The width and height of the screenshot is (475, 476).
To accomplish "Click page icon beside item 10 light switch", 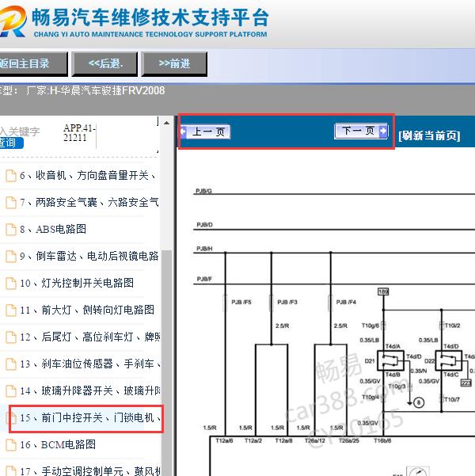I will tap(11, 283).
